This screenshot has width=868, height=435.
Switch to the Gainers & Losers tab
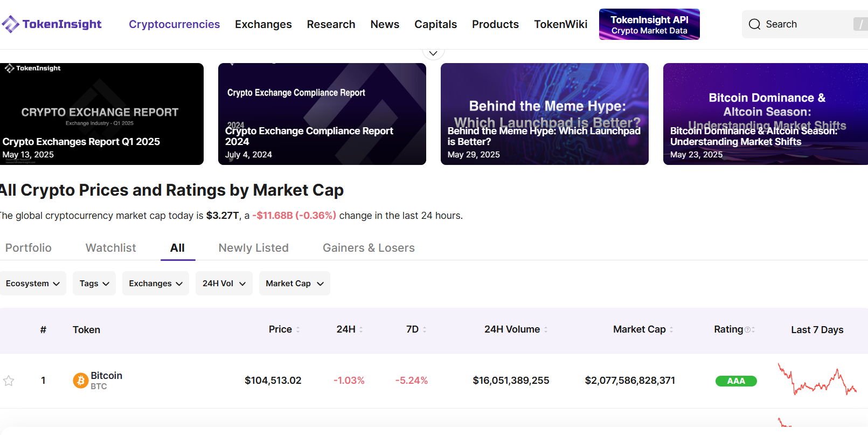point(369,248)
